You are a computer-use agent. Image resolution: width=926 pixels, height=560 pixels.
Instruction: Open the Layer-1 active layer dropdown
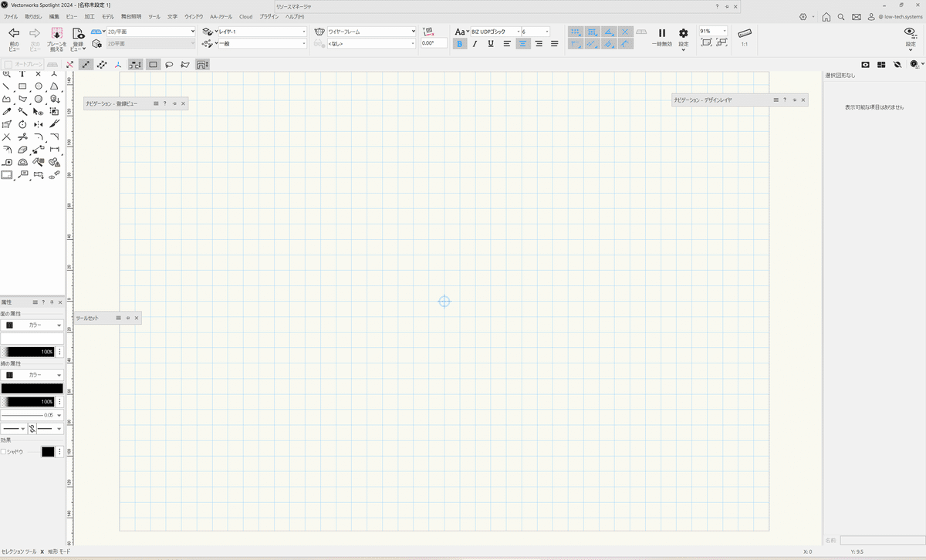pyautogui.click(x=262, y=32)
